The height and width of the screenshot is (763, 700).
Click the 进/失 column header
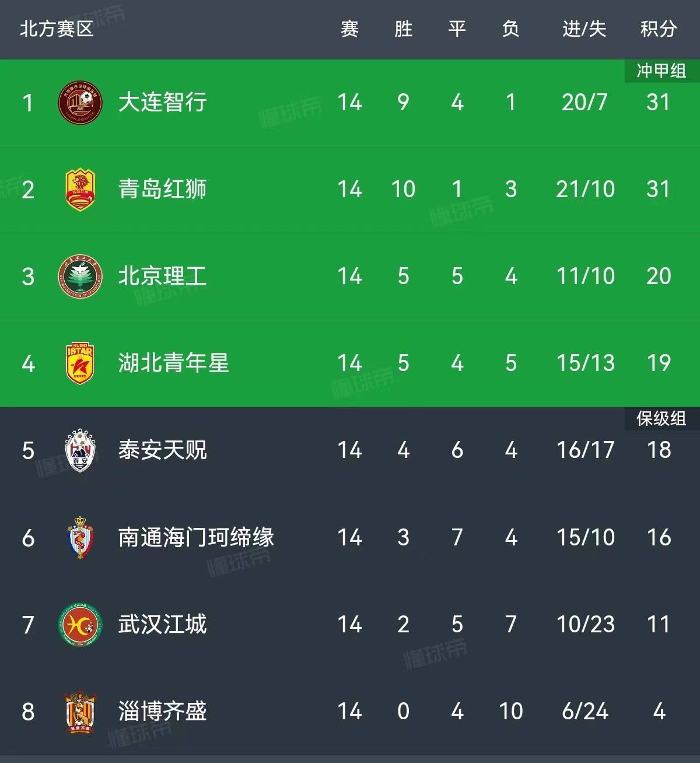pos(584,29)
